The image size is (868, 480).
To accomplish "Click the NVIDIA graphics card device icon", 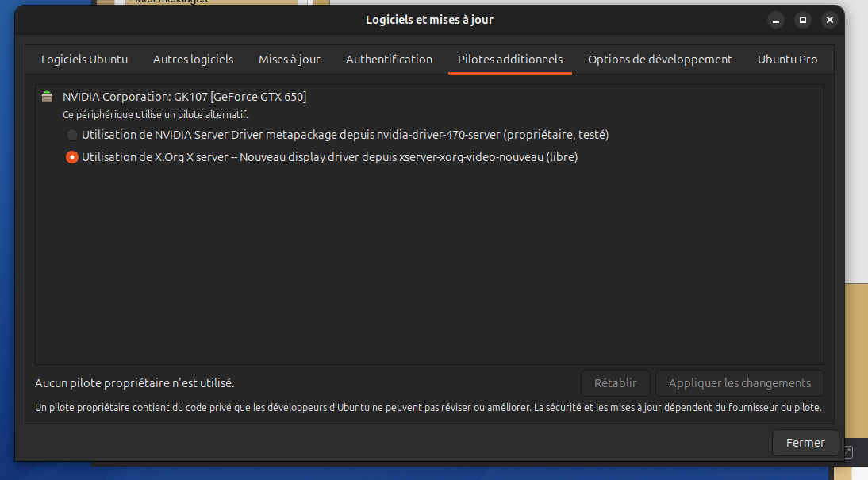I will (x=47, y=97).
